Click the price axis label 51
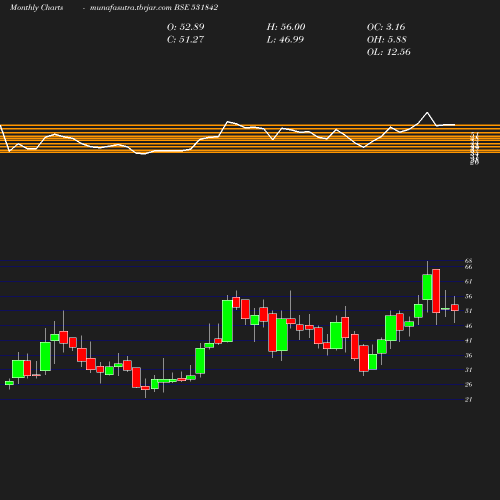 tap(468, 311)
